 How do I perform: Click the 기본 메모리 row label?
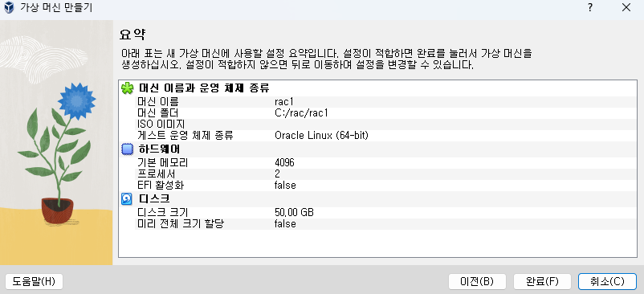[x=163, y=162]
